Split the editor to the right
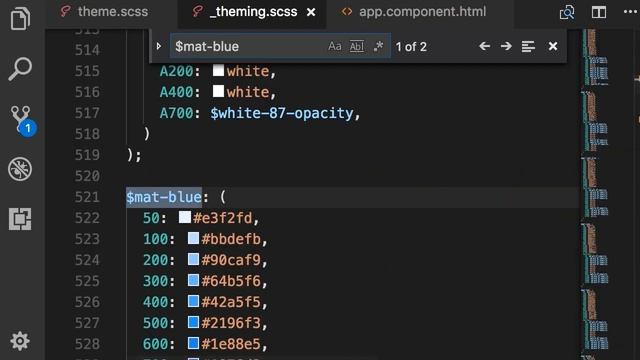Viewport: 640px width, 360px height. 599,12
